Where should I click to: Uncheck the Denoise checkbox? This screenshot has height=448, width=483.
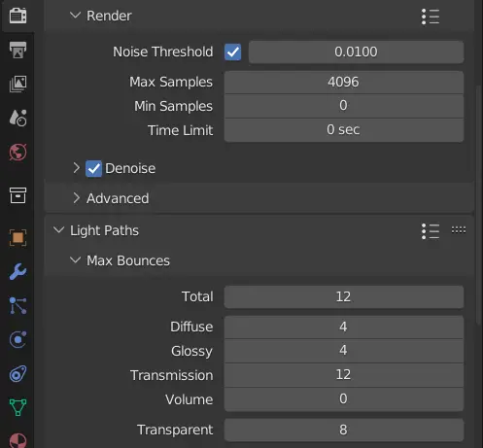point(93,168)
